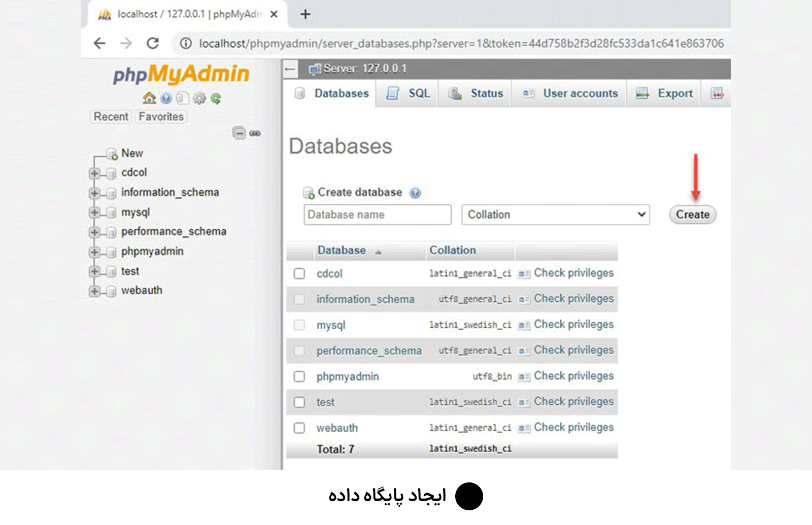Open navigation panel settings gear icon
The height and width of the screenshot is (525, 812).
coord(199,98)
